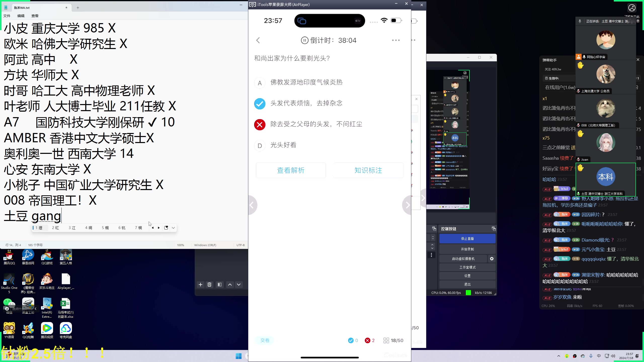644x362 pixels.
Task: Open the 暴雪战网 desktop shortcut
Action: pyautogui.click(x=28, y=257)
